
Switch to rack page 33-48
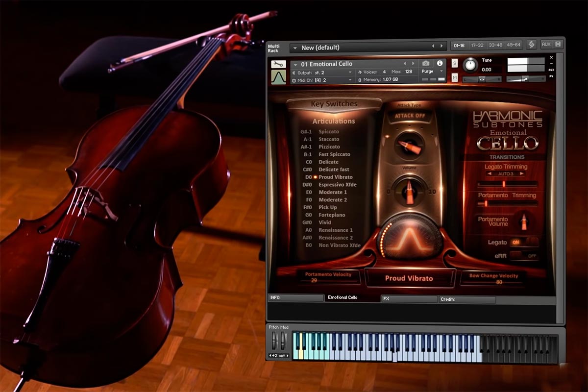495,46
